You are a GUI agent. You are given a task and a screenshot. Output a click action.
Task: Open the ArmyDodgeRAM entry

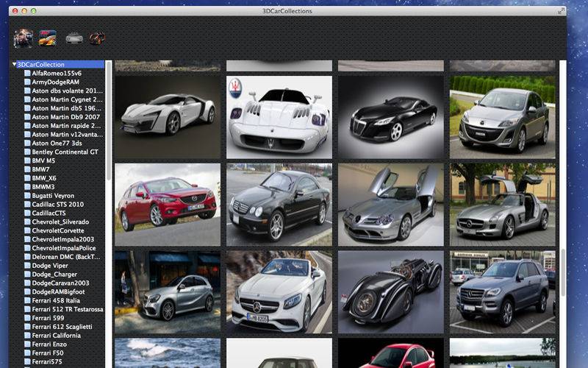click(56, 82)
